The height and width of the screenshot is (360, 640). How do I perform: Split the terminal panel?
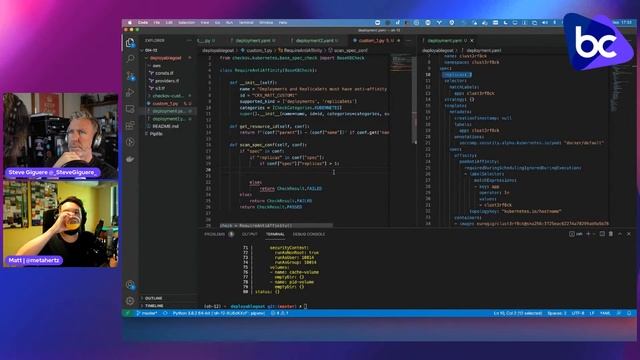(602, 234)
